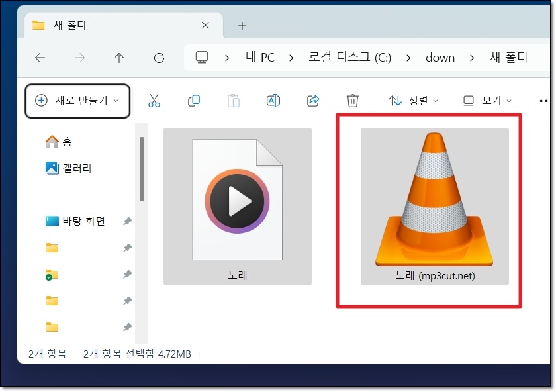Click the forward navigation arrow
Screen dimensions: 556x392
[80, 58]
